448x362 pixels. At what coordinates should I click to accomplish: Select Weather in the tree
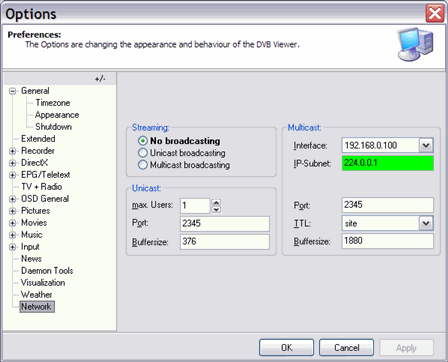coord(36,295)
